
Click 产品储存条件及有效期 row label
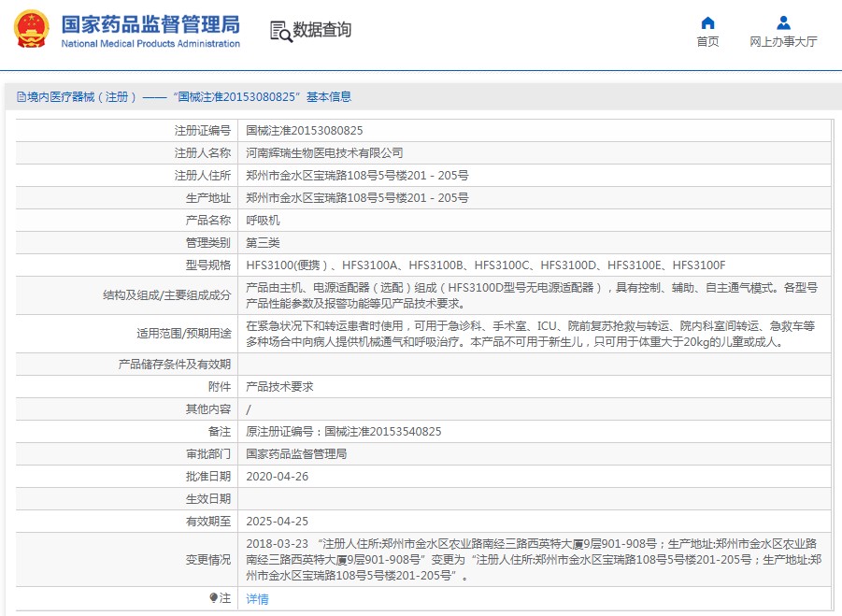[x=175, y=365]
